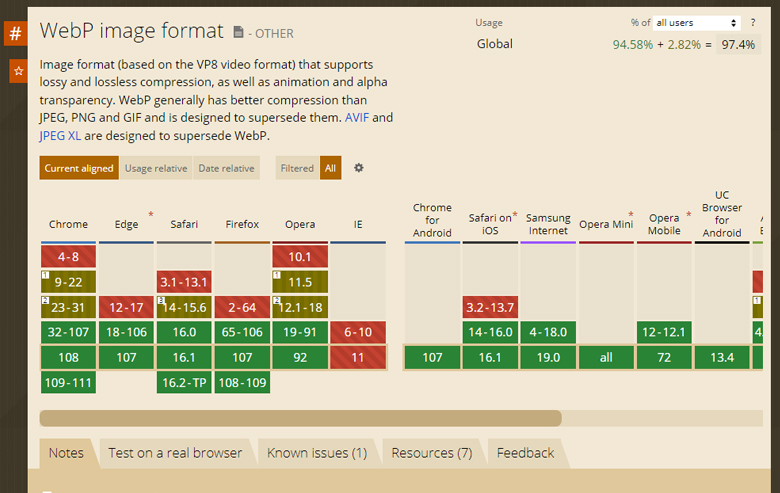This screenshot has height=493, width=780.
Task: Select Safari 16.2-TP cell
Action: pos(184,383)
